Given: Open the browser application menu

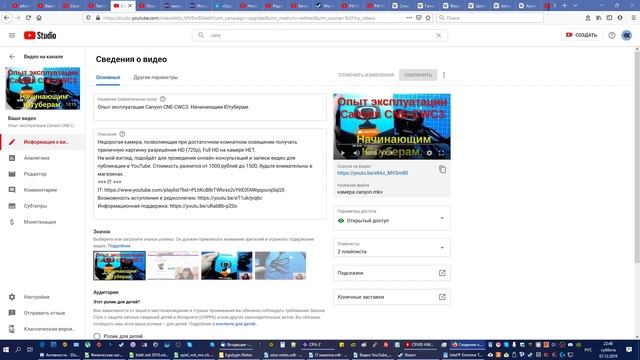Looking at the screenshot, I should click(633, 18).
